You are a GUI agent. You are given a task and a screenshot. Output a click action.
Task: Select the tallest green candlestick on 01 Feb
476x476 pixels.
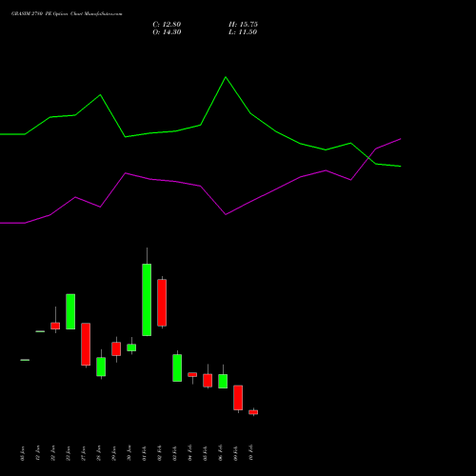pyautogui.click(x=147, y=300)
